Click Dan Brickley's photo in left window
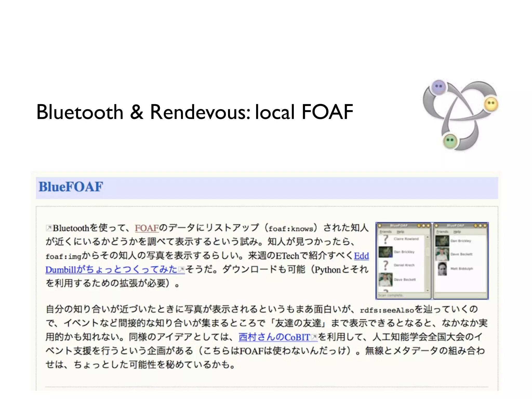 385,252
